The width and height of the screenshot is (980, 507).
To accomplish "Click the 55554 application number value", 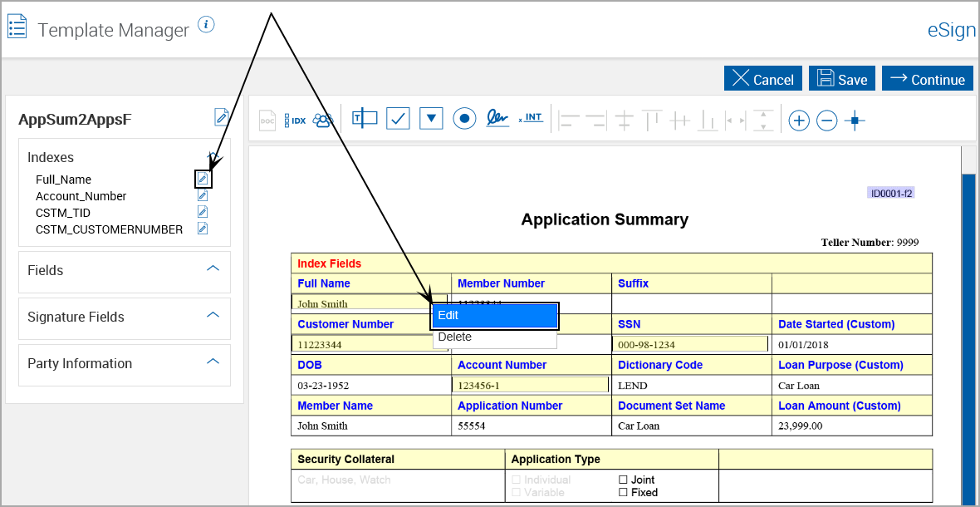I will [x=471, y=426].
